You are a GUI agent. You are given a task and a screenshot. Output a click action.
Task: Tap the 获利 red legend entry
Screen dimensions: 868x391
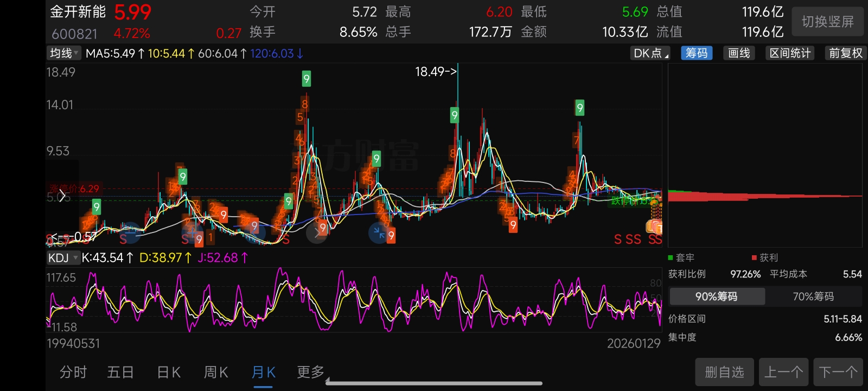pyautogui.click(x=765, y=257)
